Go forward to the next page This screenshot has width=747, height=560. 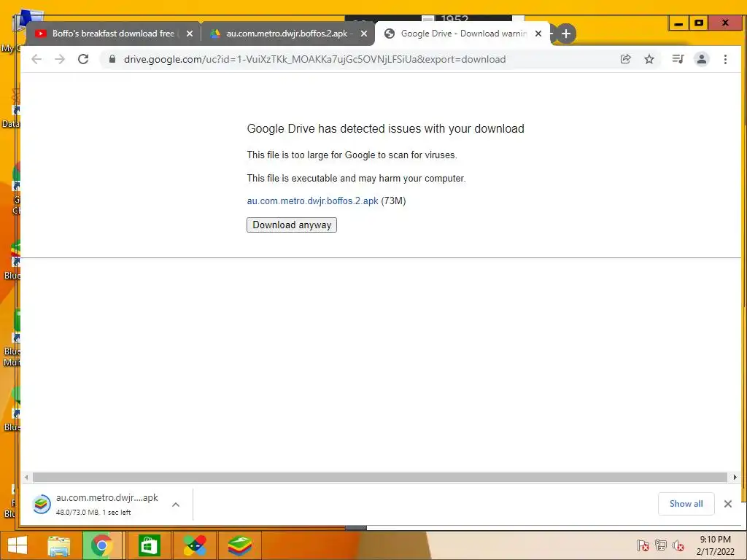coord(60,59)
